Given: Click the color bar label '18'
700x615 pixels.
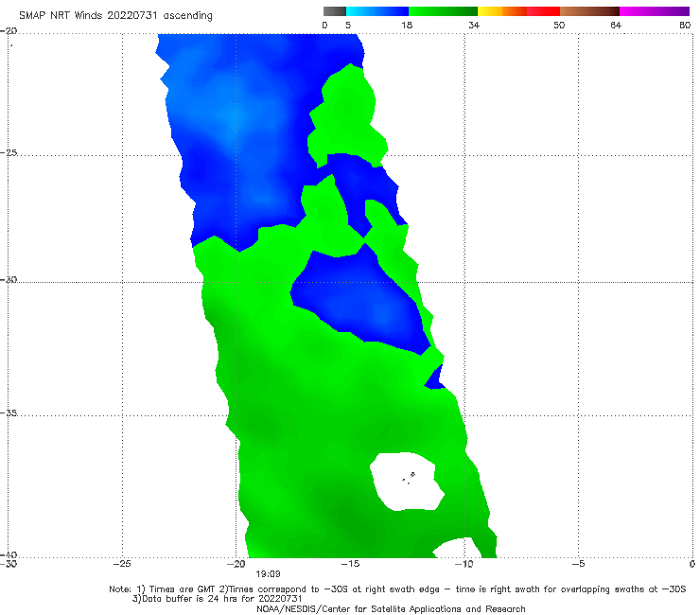Looking at the screenshot, I should pos(407,26).
